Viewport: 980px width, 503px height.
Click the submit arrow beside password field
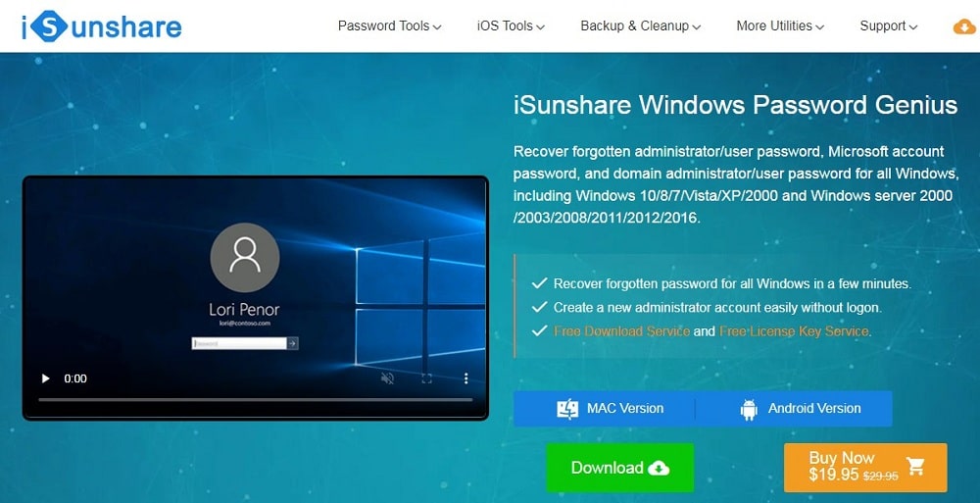(292, 343)
